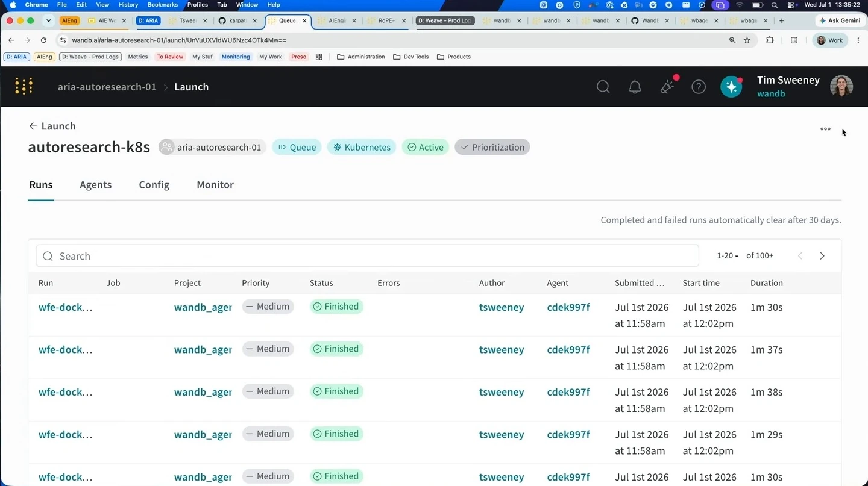868x486 pixels.
Task: Click the teal sparkle assistant icon
Action: click(731, 87)
